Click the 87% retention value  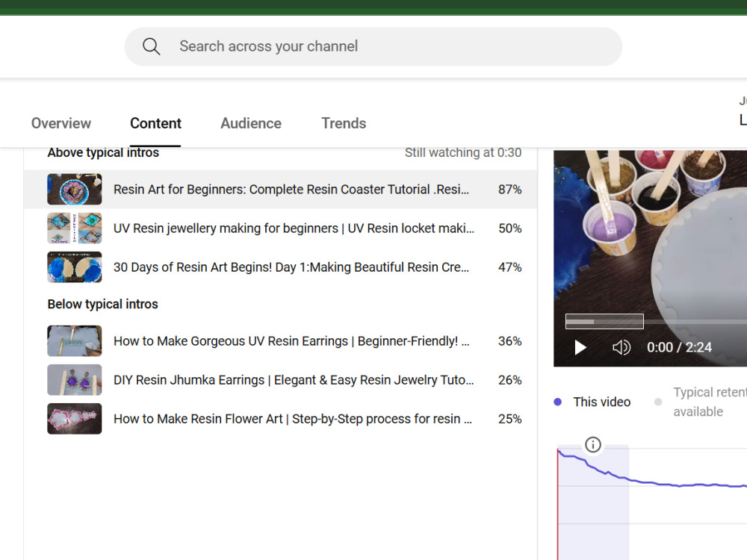point(509,190)
